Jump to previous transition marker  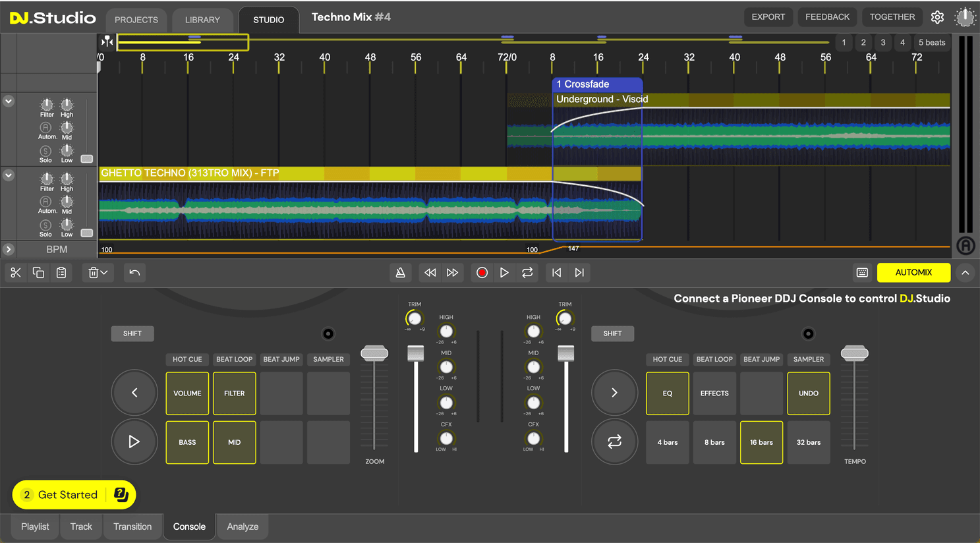point(557,273)
